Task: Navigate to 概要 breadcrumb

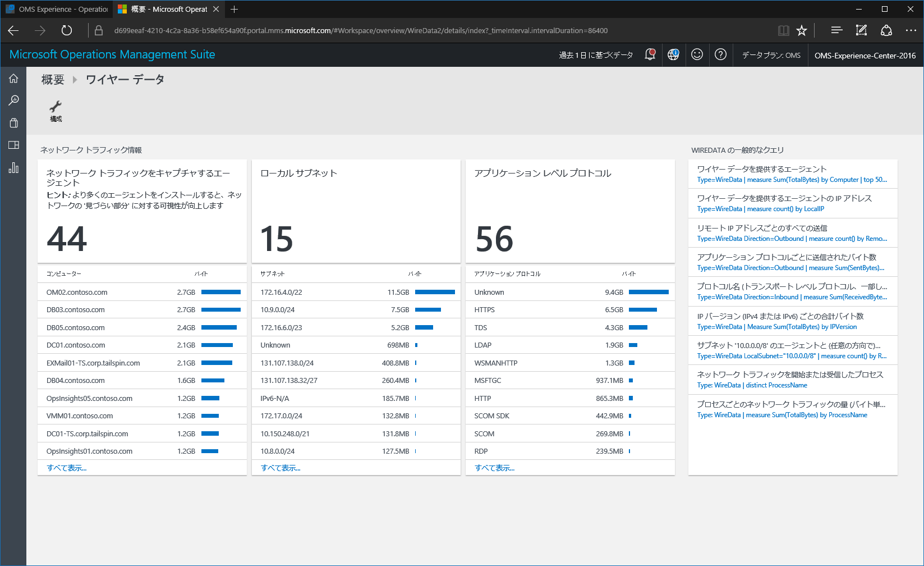Action: pos(53,79)
